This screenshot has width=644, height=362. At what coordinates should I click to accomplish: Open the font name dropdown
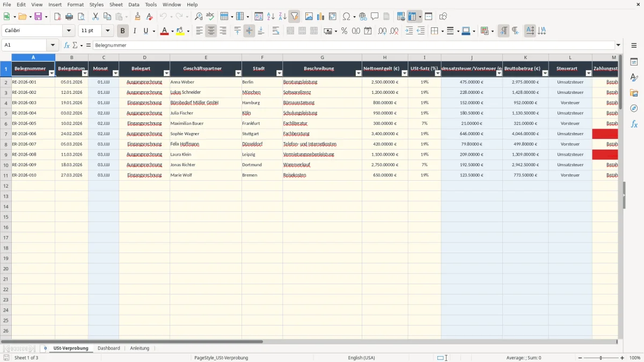[68, 31]
